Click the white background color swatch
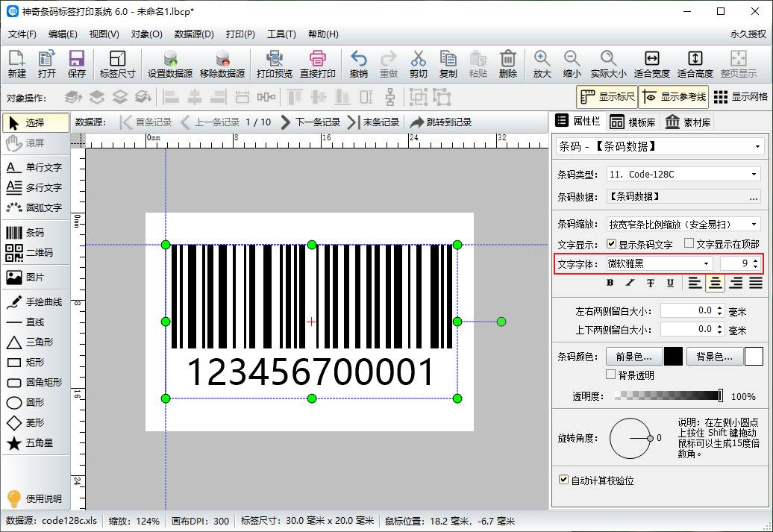773x532 pixels. point(754,357)
